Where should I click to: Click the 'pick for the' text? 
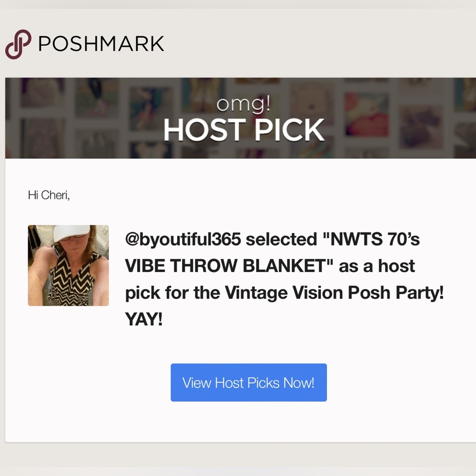(x=172, y=293)
